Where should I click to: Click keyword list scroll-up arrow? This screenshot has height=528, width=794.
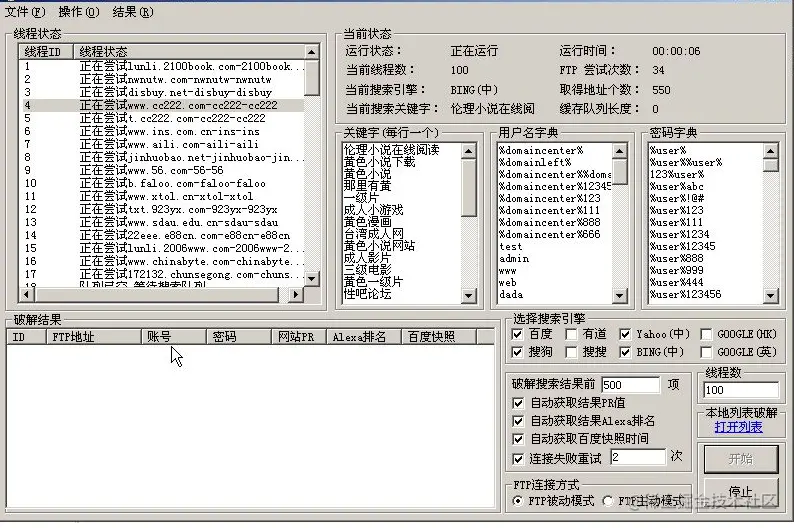469,151
